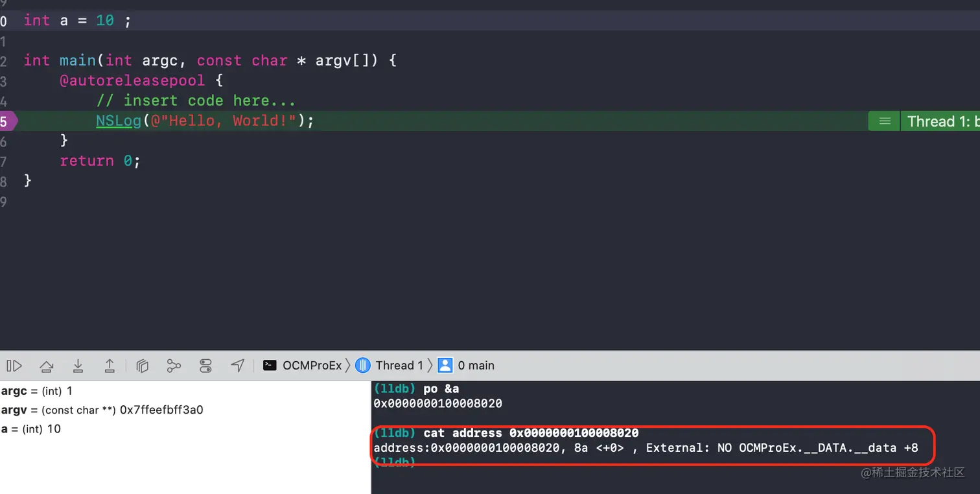
Task: Select argv variable row
Action: [x=185, y=410]
